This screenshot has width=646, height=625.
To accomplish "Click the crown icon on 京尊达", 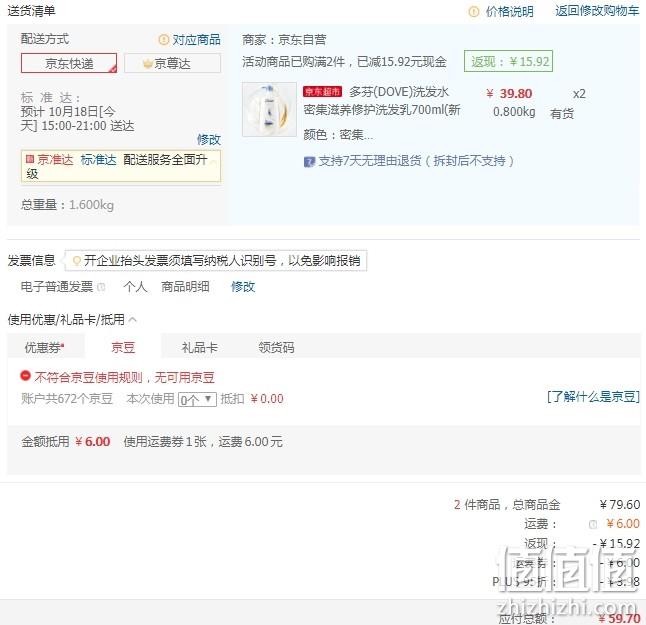I will coord(147,63).
